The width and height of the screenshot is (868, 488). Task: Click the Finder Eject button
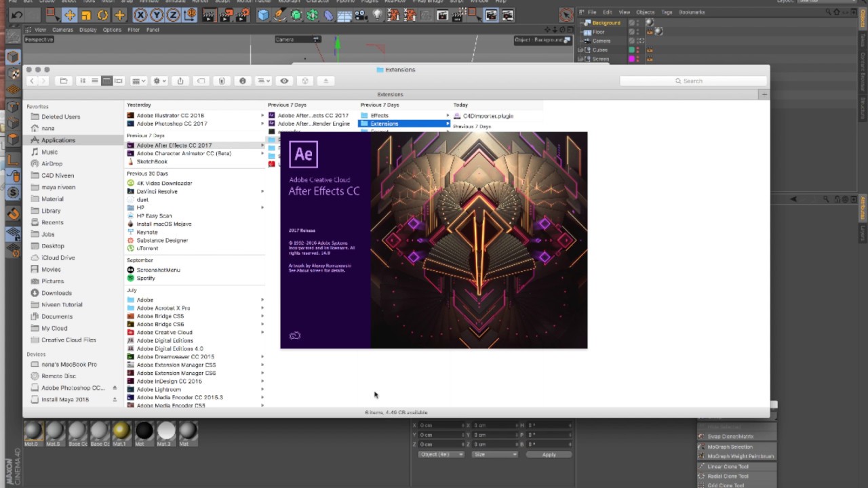click(x=325, y=81)
